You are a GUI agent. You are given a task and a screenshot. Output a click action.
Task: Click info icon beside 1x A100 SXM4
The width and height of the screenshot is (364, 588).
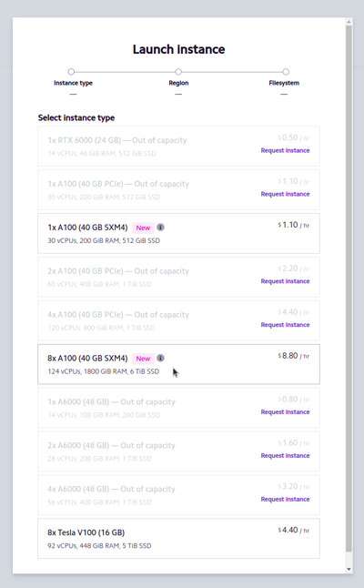[x=160, y=228]
